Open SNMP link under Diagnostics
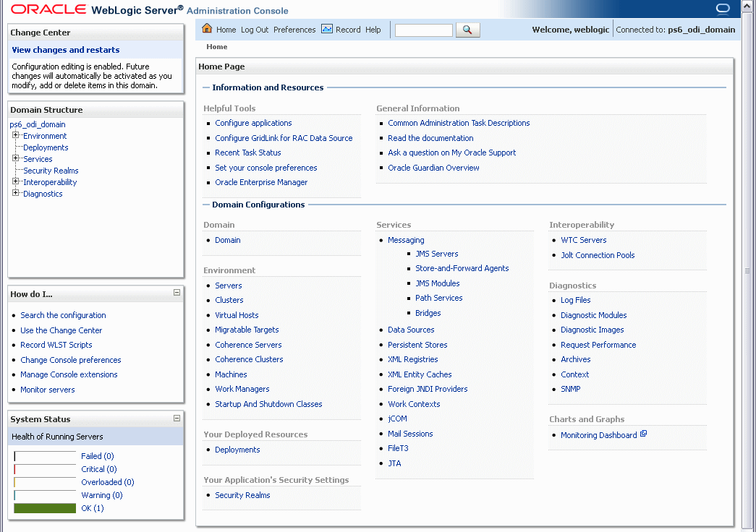 (x=570, y=389)
